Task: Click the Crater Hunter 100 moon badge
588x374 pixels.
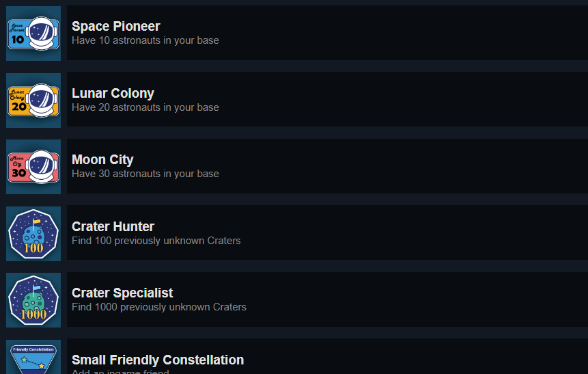Action: (x=33, y=234)
